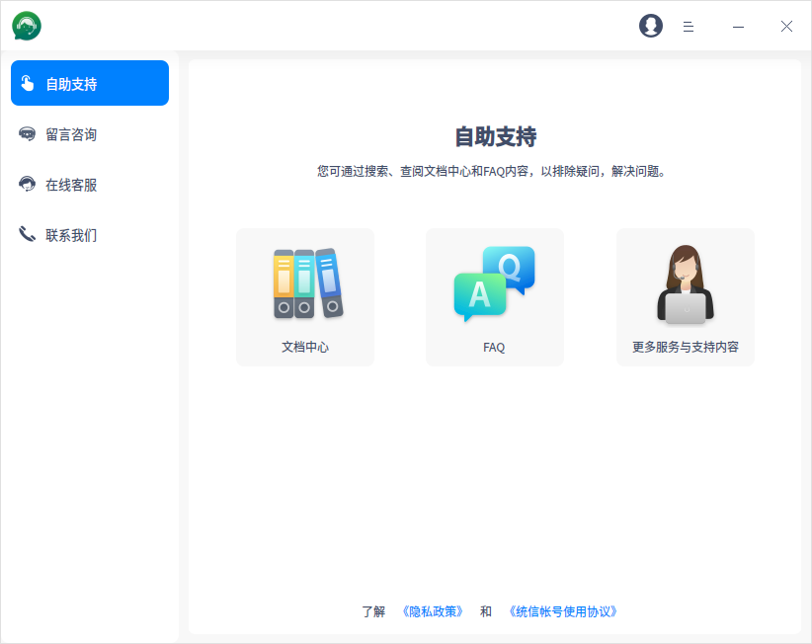This screenshot has width=812, height=644.
Task: Click the phone icon beside 联系我们
Action: pyautogui.click(x=27, y=234)
